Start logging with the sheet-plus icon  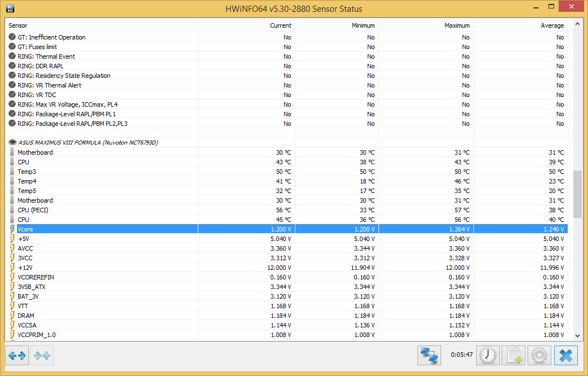click(514, 355)
